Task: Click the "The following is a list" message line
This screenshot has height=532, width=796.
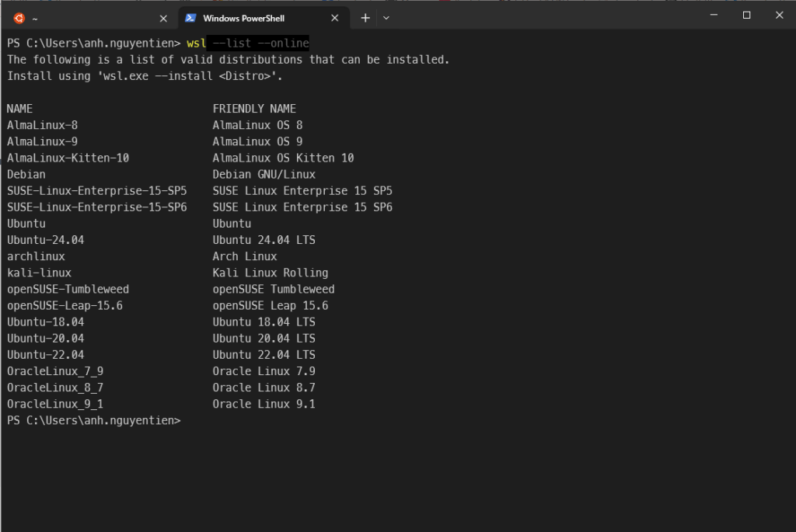Action: pyautogui.click(x=228, y=60)
